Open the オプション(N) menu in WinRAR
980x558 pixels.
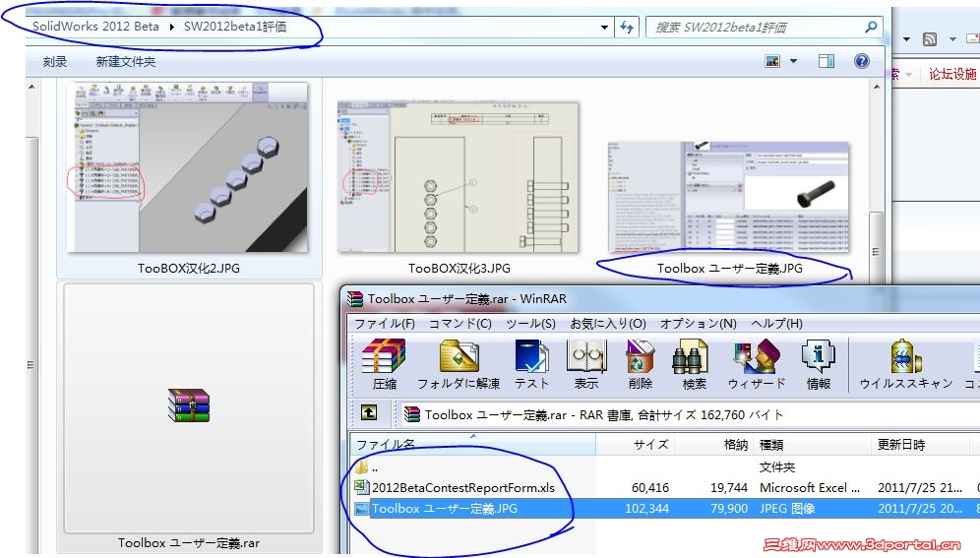click(699, 324)
